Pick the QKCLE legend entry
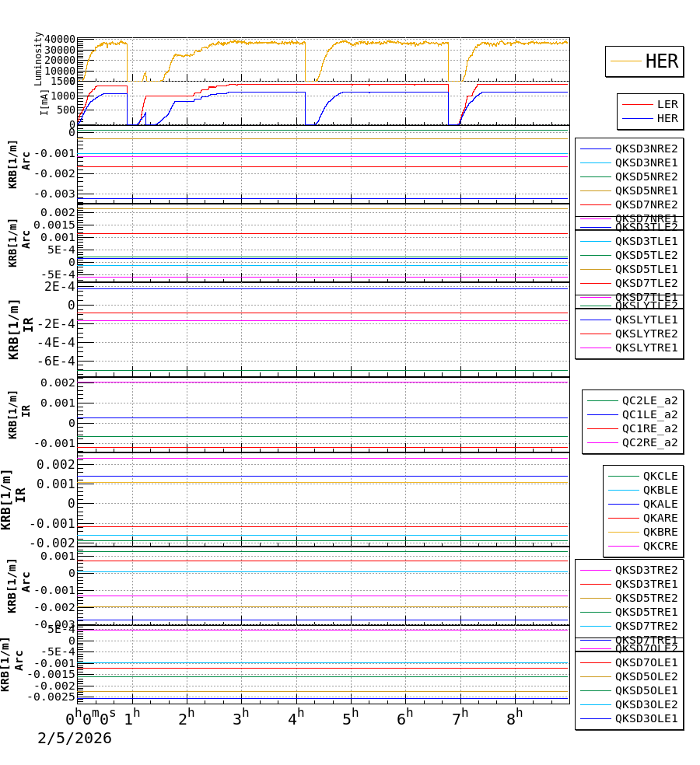The image size is (700, 765). point(660,476)
